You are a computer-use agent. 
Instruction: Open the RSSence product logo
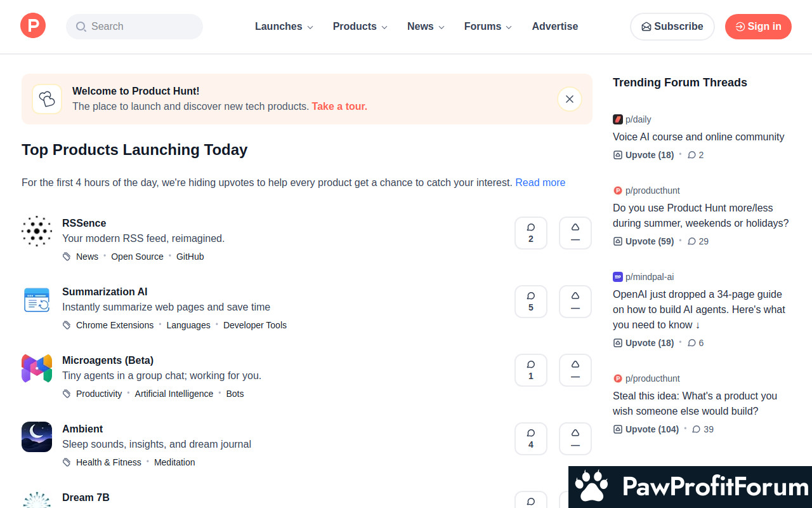coord(37,231)
